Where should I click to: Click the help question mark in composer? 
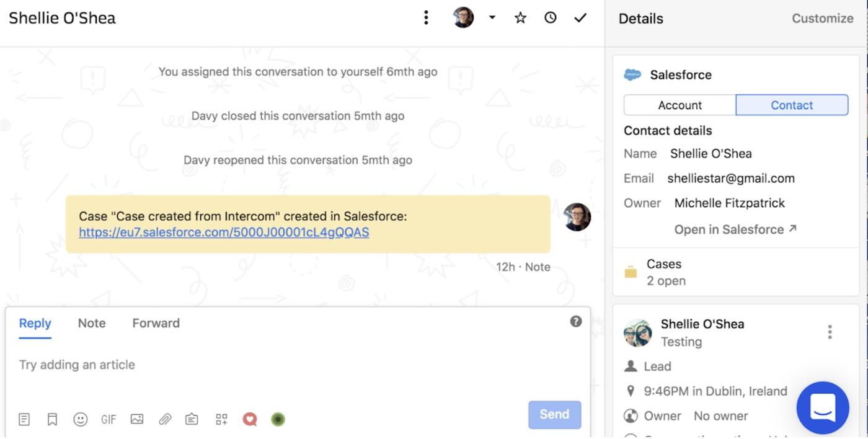point(576,321)
